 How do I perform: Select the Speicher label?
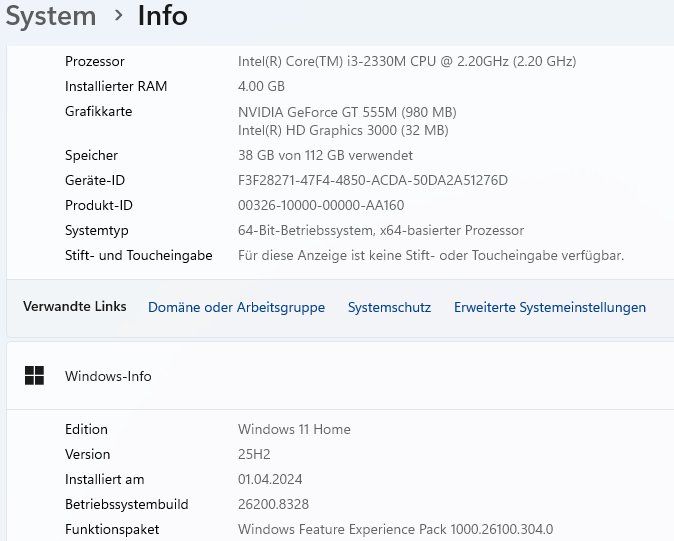click(91, 155)
